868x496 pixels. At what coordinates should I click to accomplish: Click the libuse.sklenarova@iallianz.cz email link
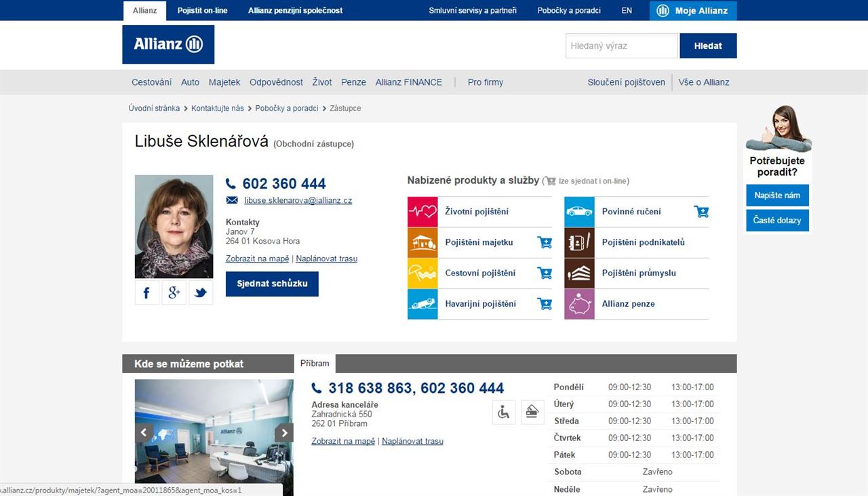tap(298, 200)
